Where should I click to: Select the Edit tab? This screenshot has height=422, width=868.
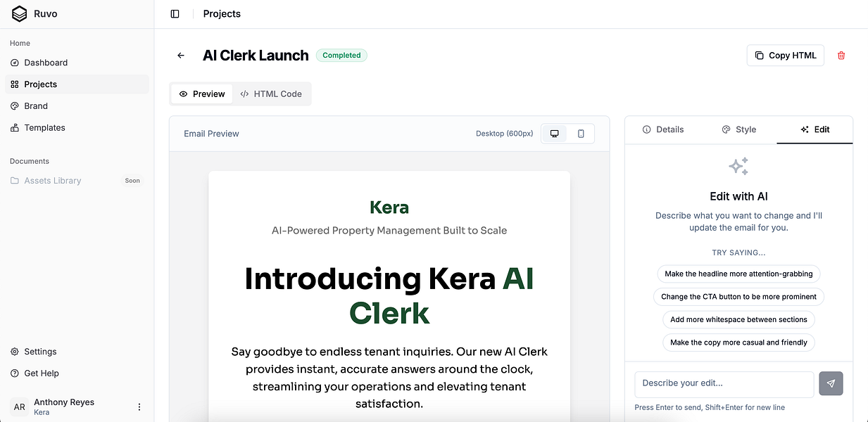814,129
